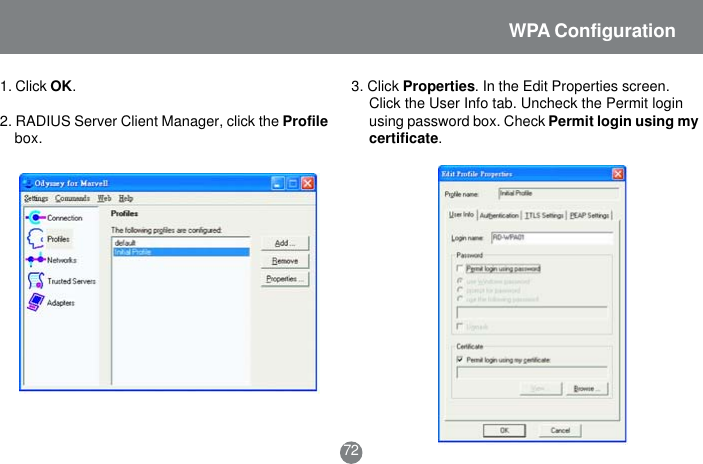
Task: Toggle Permit login using my certificate checkbox
Action: pos(460,359)
